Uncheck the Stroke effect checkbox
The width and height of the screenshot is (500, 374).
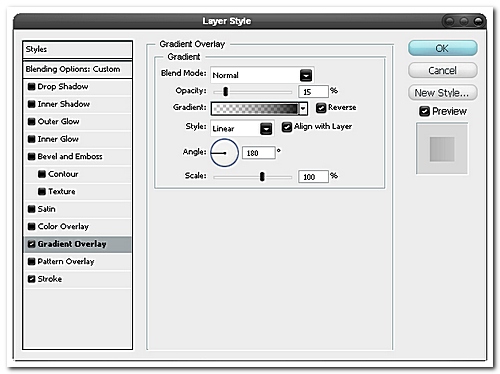click(x=31, y=279)
